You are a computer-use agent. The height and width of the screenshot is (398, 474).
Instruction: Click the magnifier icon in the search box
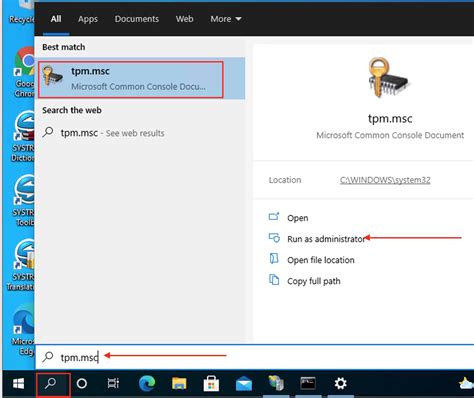[x=48, y=357]
